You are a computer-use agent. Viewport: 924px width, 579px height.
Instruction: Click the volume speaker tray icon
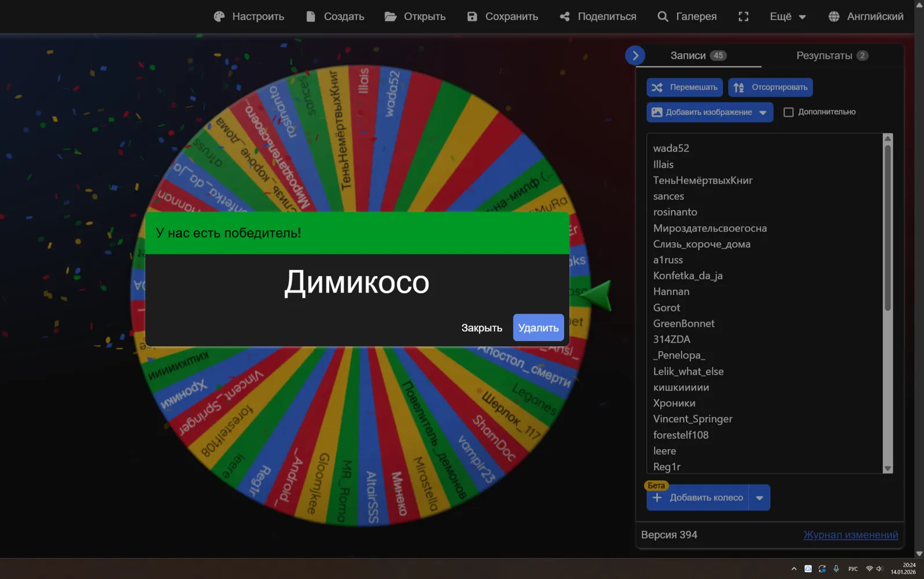tap(879, 569)
